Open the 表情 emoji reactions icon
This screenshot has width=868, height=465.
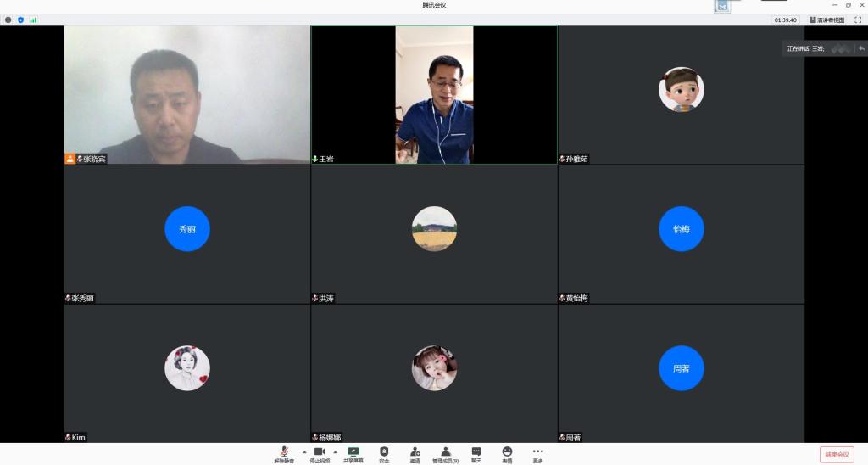507,453
